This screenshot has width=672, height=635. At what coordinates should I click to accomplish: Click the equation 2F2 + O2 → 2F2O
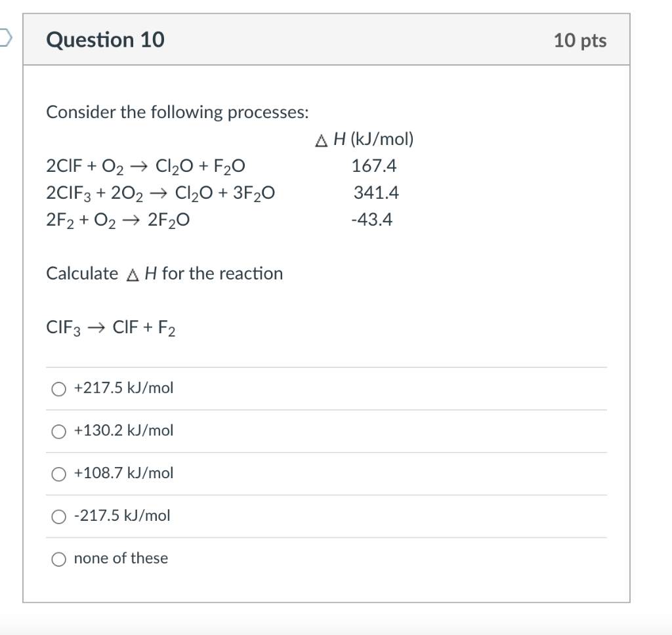point(118,219)
